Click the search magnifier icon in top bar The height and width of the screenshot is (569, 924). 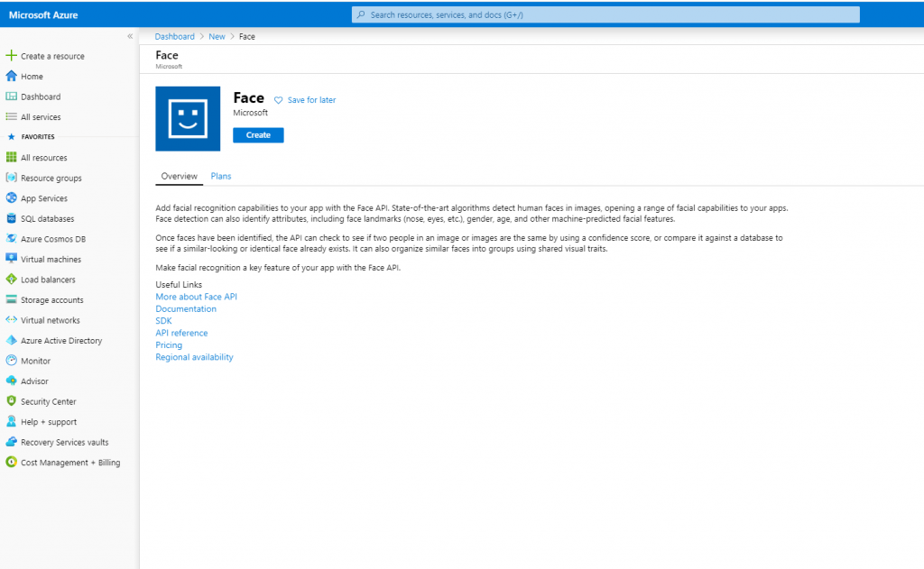click(361, 14)
